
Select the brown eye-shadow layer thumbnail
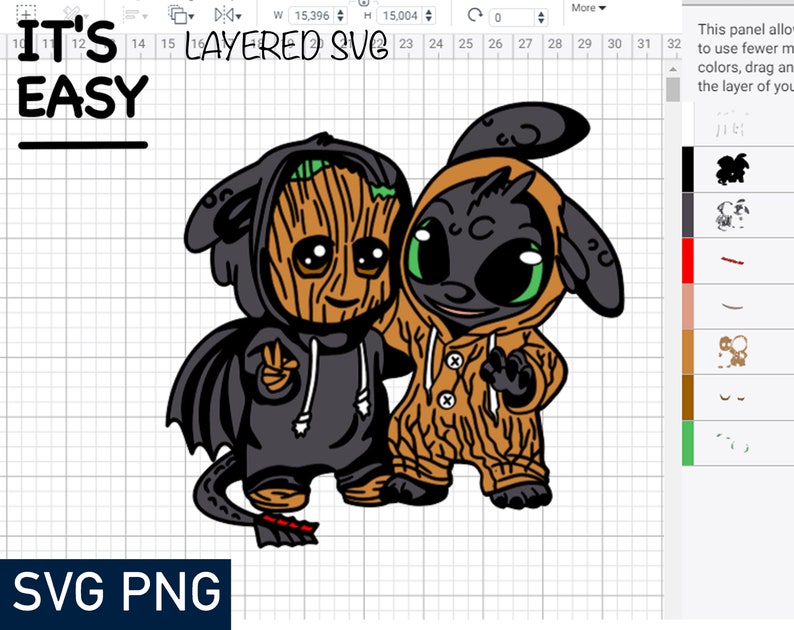pos(732,397)
